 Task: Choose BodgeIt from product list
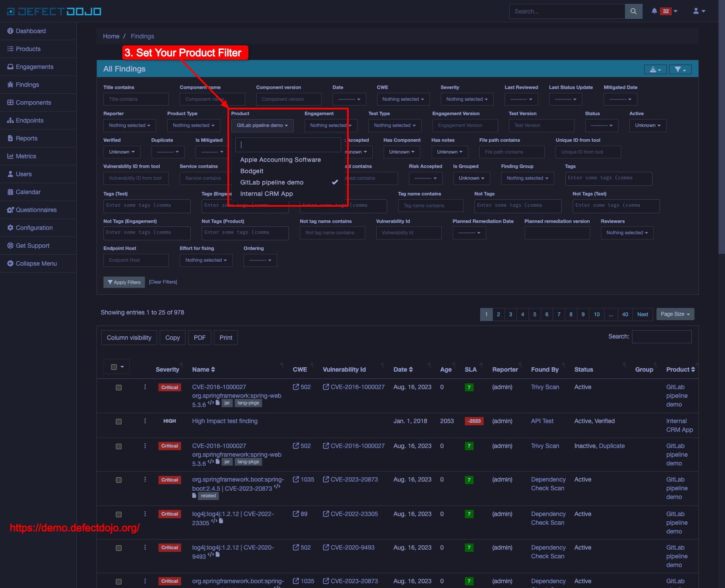[289, 171]
